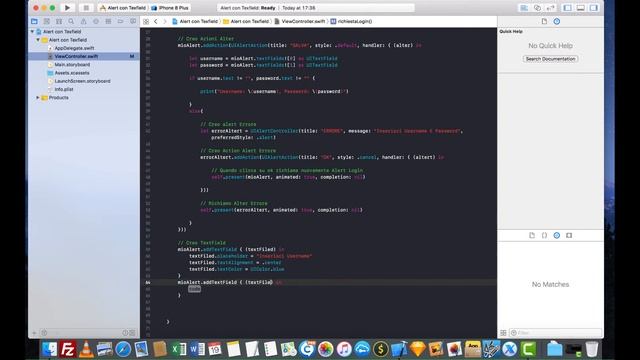The width and height of the screenshot is (640, 360).
Task: Show the Quick Help inspector
Action: [556, 21]
